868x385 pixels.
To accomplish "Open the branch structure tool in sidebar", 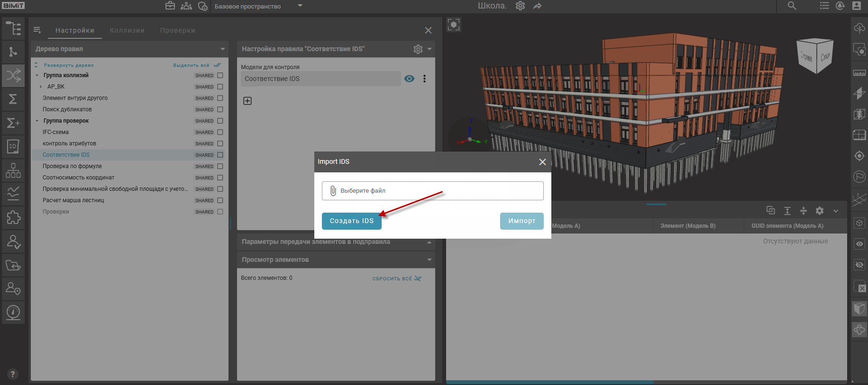I will click(13, 52).
